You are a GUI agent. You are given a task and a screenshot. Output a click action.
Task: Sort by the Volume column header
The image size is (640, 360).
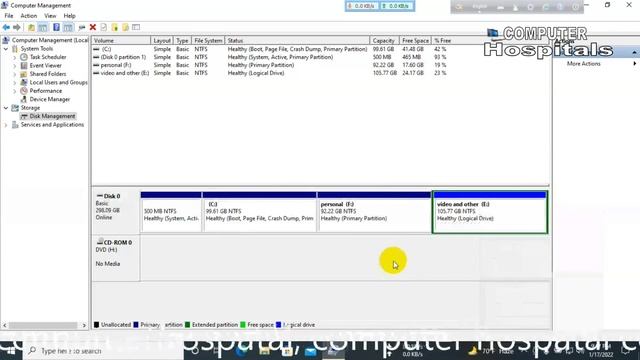(x=121, y=40)
